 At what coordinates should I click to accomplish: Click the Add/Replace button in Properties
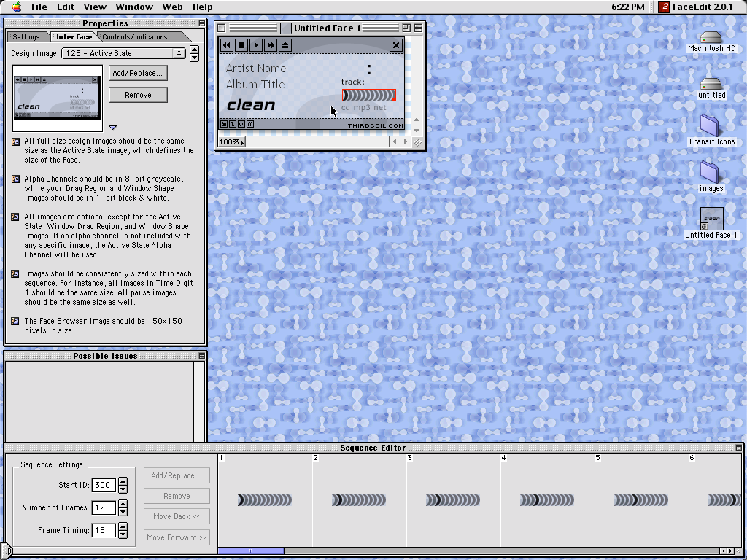pyautogui.click(x=138, y=73)
